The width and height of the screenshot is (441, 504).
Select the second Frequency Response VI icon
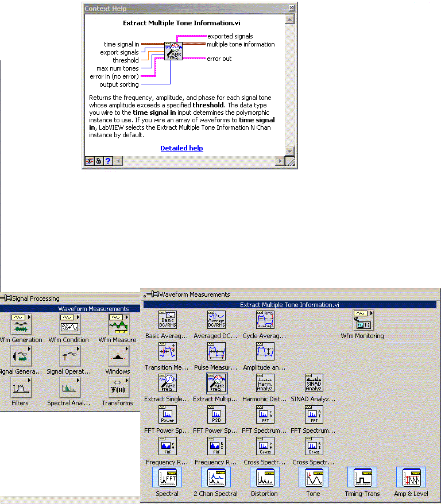click(216, 446)
